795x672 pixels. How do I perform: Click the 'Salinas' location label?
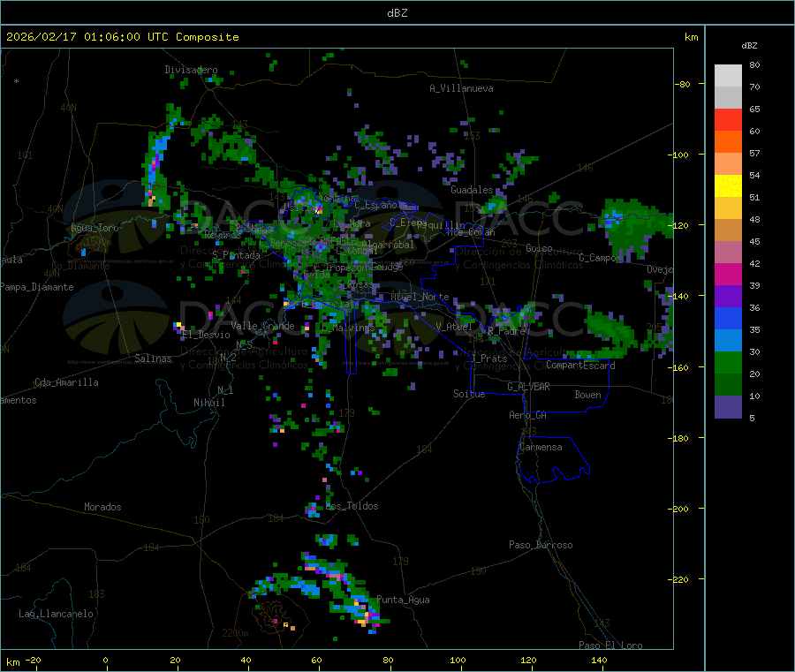click(x=153, y=359)
